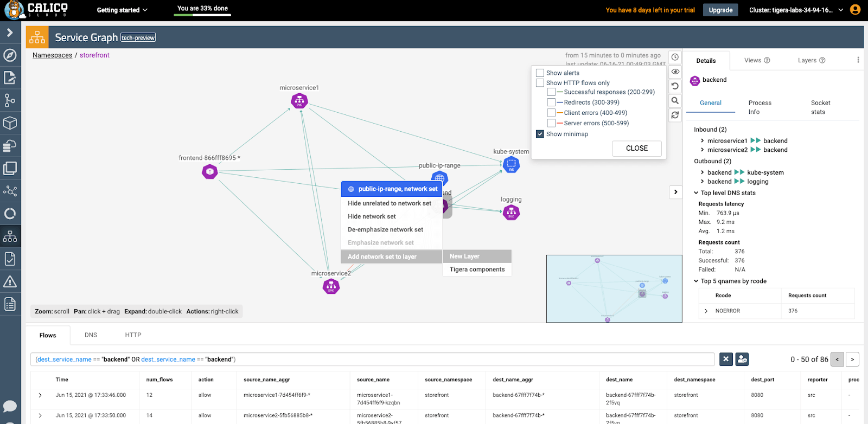Viewport: 868px width, 424px height.
Task: Click the Upgrade button
Action: pos(720,10)
